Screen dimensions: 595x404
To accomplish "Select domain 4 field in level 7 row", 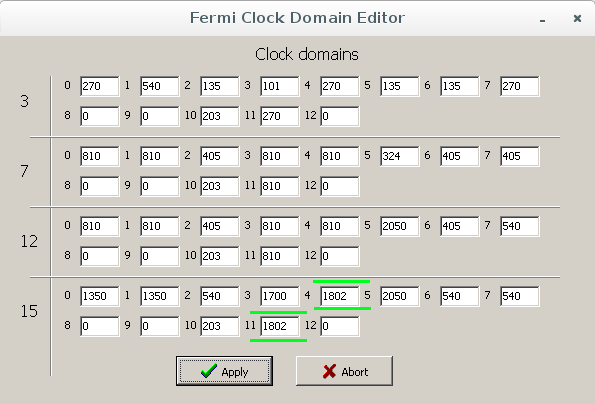I will pos(340,156).
